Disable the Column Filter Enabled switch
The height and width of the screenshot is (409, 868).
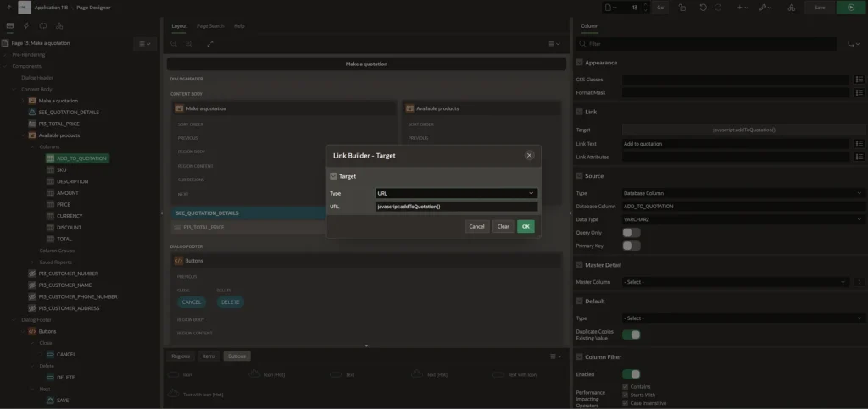[631, 373]
